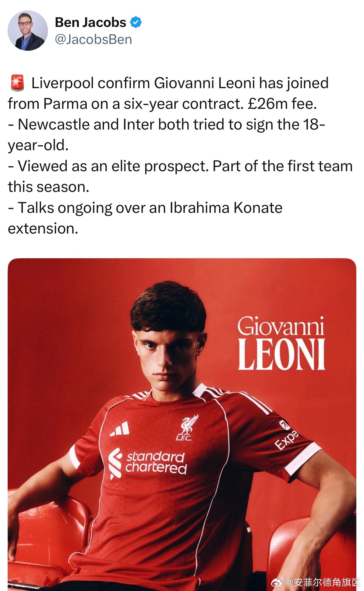This screenshot has height=591, width=364.
Task: Click the blue verified badge
Action: [136, 22]
